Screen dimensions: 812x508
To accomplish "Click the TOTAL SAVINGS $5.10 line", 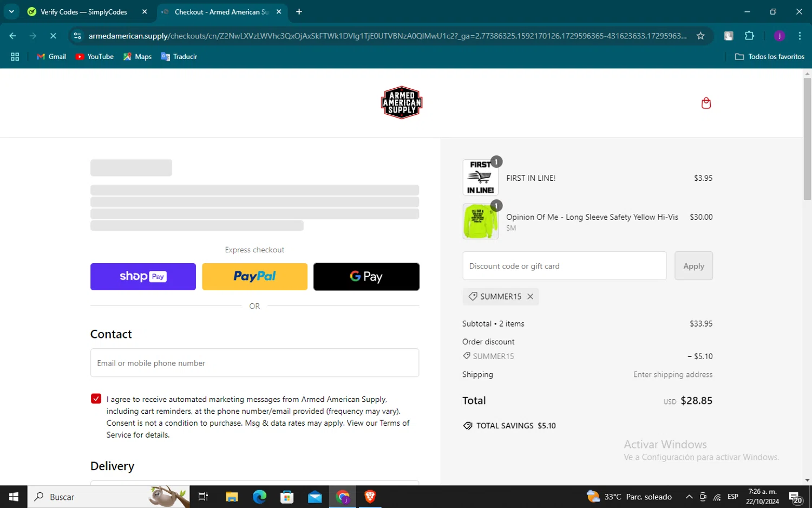I will click(x=509, y=426).
